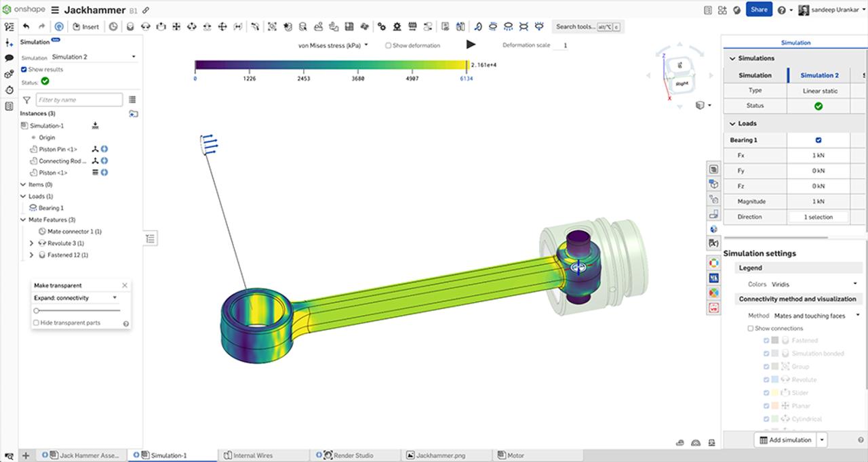Switch to the Render Studio tab

[x=355, y=455]
